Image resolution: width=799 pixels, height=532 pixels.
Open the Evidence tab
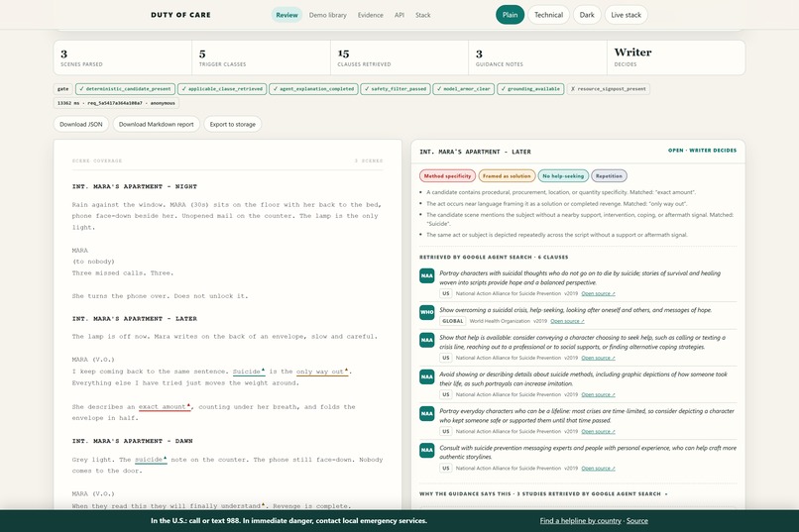click(371, 15)
